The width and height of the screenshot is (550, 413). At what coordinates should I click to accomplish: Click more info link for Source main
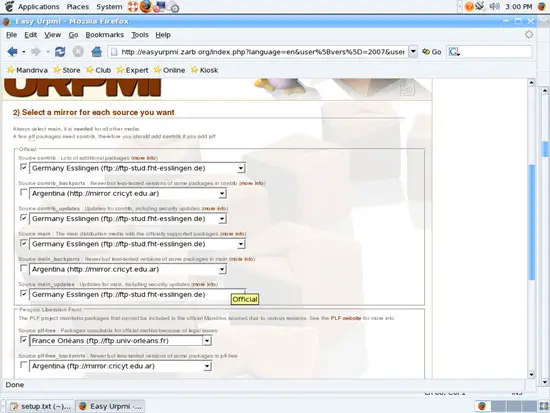pos(233,234)
